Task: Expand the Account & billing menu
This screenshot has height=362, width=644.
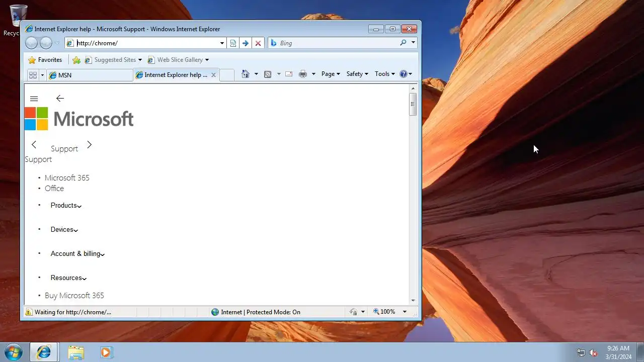Action: [x=77, y=254]
